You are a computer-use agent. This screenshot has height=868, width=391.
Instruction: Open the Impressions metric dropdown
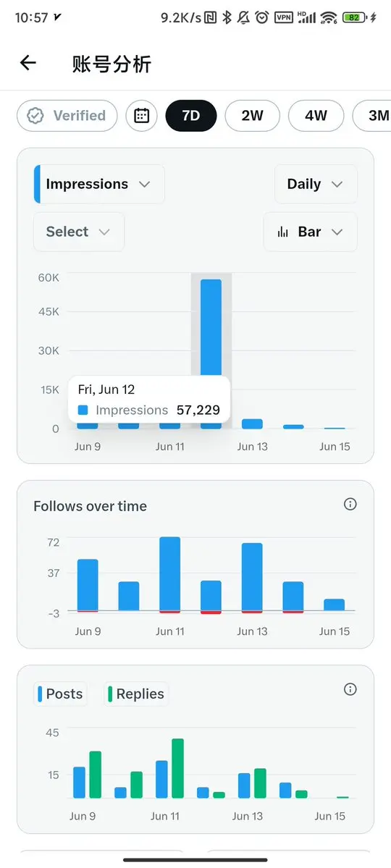coord(99,185)
